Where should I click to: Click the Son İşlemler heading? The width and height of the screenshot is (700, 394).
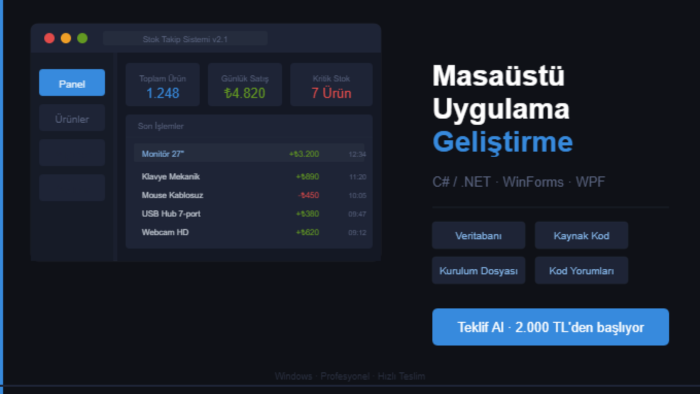click(160, 126)
